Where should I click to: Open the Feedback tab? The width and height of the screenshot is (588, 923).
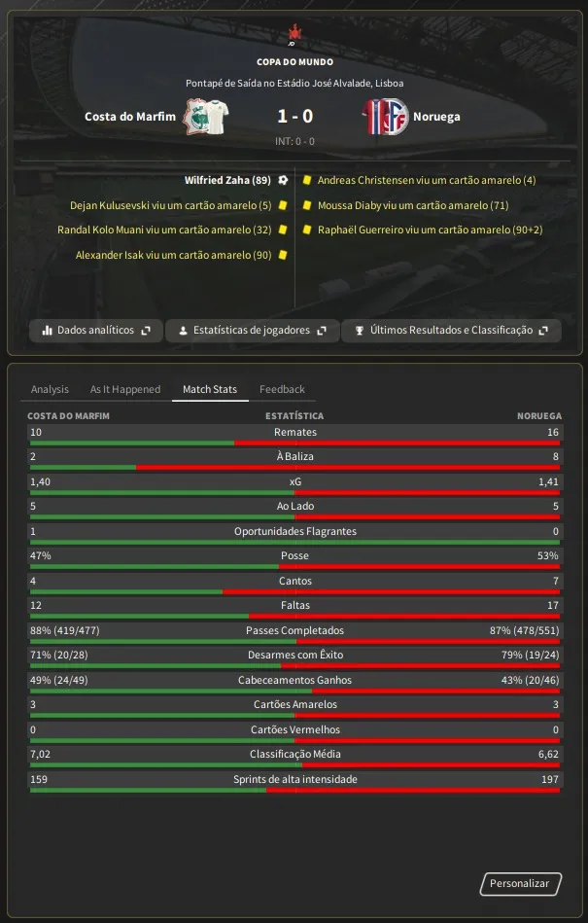(282, 389)
